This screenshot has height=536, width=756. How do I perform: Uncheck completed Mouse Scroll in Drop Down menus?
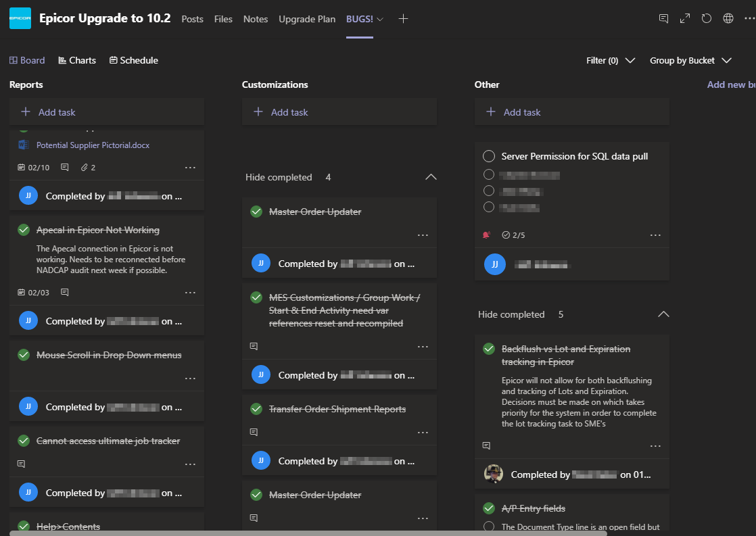pos(24,355)
